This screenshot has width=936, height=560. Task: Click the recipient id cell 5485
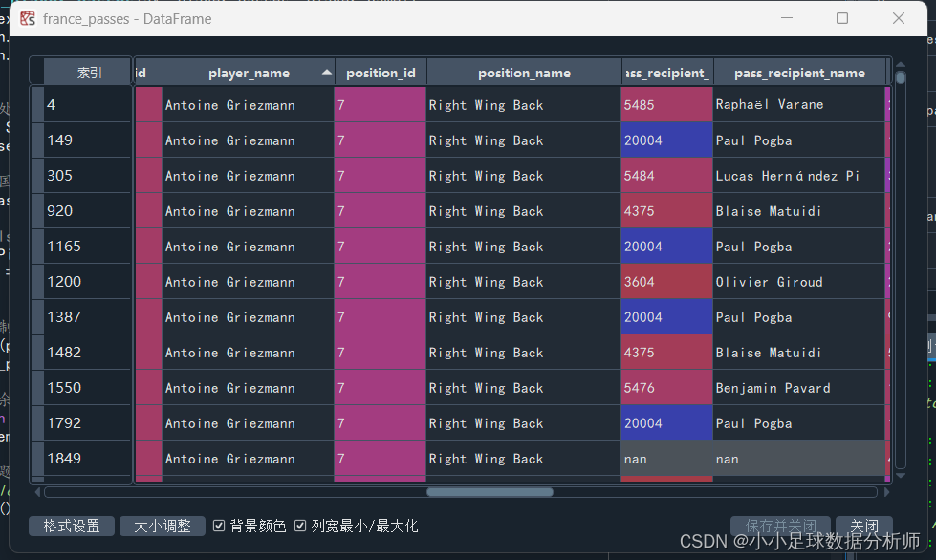click(666, 105)
